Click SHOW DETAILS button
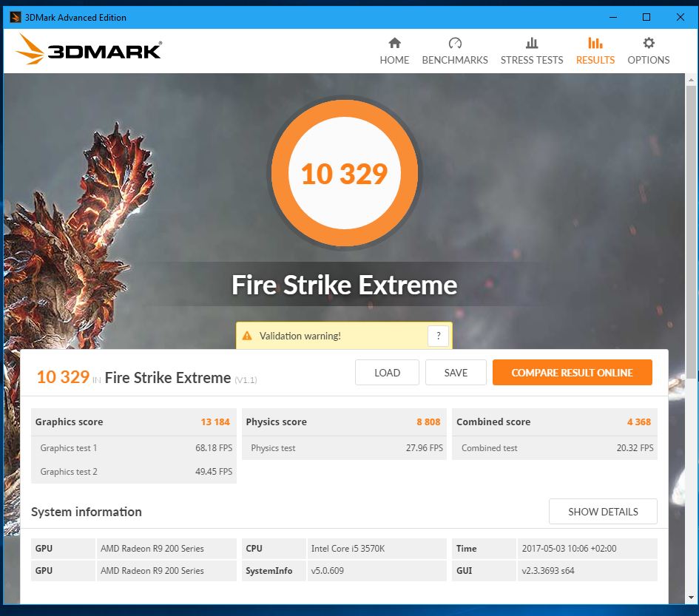The height and width of the screenshot is (616, 699). click(603, 512)
